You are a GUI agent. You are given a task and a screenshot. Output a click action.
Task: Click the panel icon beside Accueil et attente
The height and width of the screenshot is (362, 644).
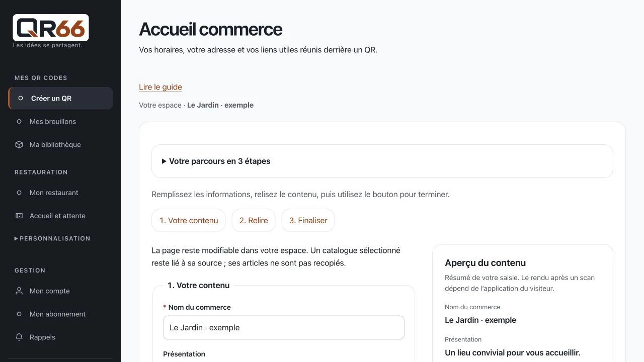click(19, 216)
